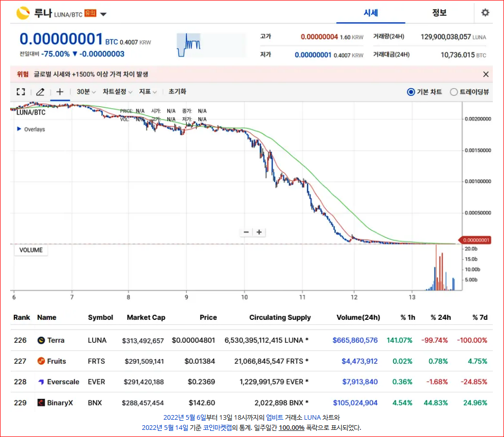Open Everscale volume $7,913,840 link
Screen dimensions: 504x437
360,382
